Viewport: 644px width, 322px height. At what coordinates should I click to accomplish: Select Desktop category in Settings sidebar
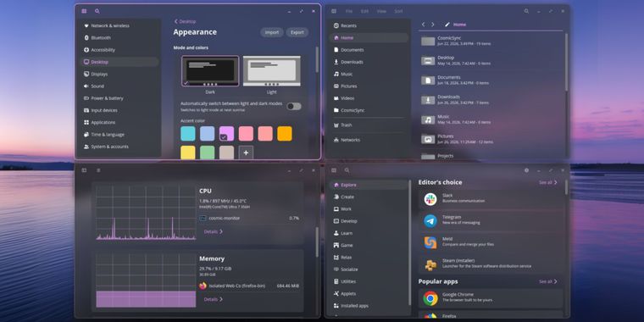click(x=119, y=62)
